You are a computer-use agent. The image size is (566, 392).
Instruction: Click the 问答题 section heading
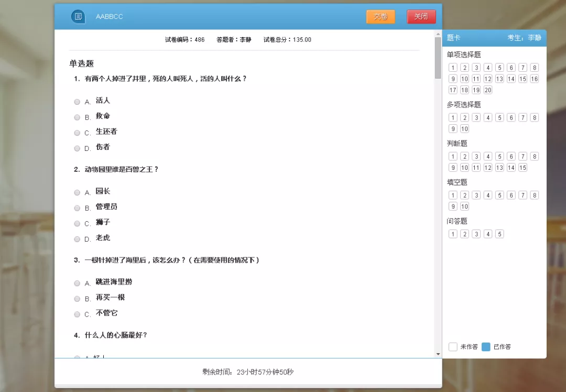coord(457,221)
